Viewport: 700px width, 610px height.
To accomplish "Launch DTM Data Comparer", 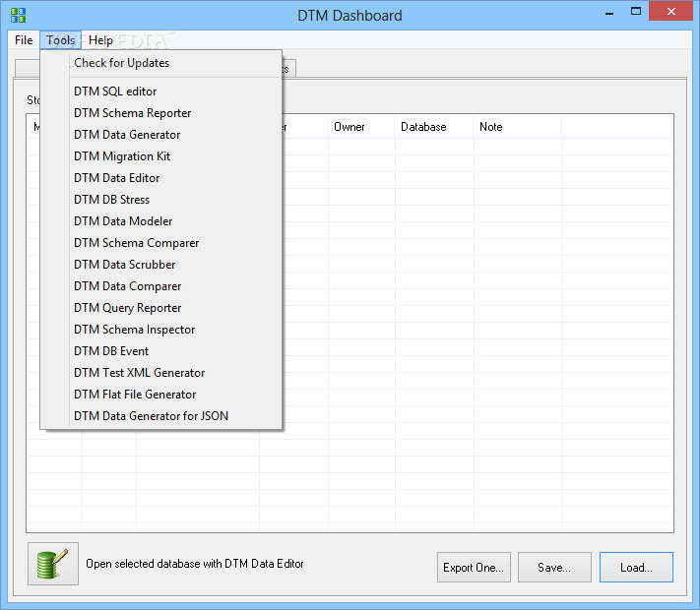I will click(x=161, y=286).
